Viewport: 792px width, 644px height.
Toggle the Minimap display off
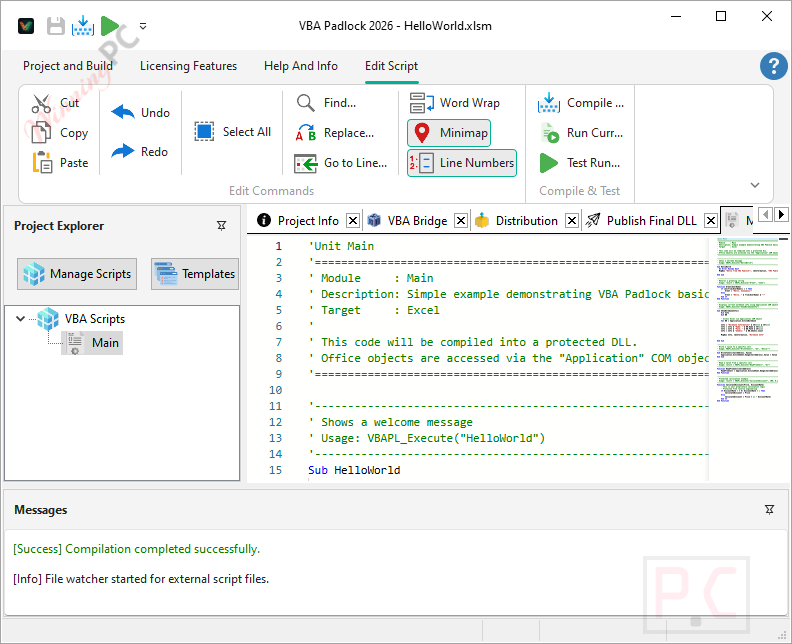click(449, 133)
